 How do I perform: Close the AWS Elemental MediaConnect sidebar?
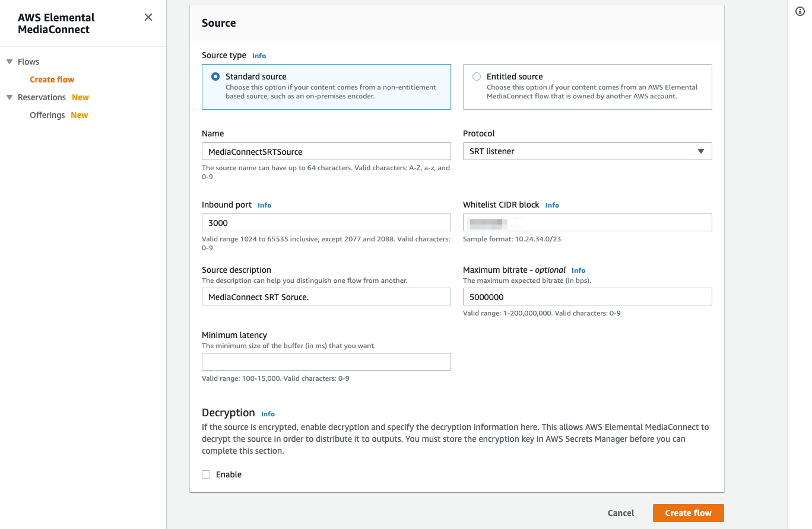pyautogui.click(x=148, y=17)
